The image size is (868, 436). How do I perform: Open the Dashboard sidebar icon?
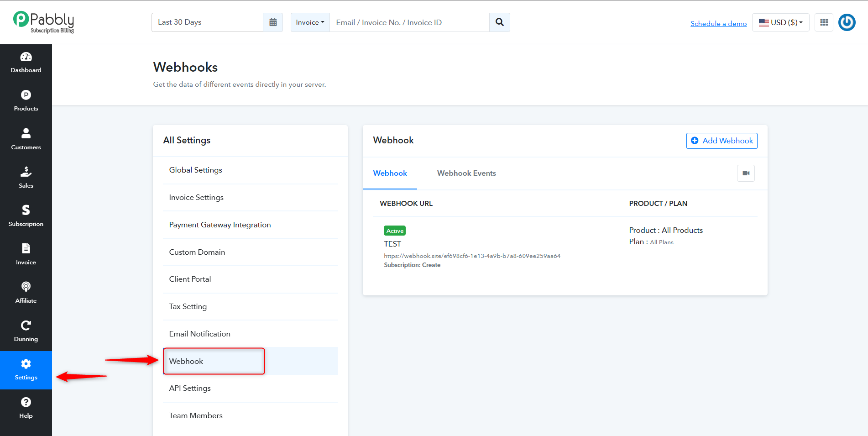(26, 57)
